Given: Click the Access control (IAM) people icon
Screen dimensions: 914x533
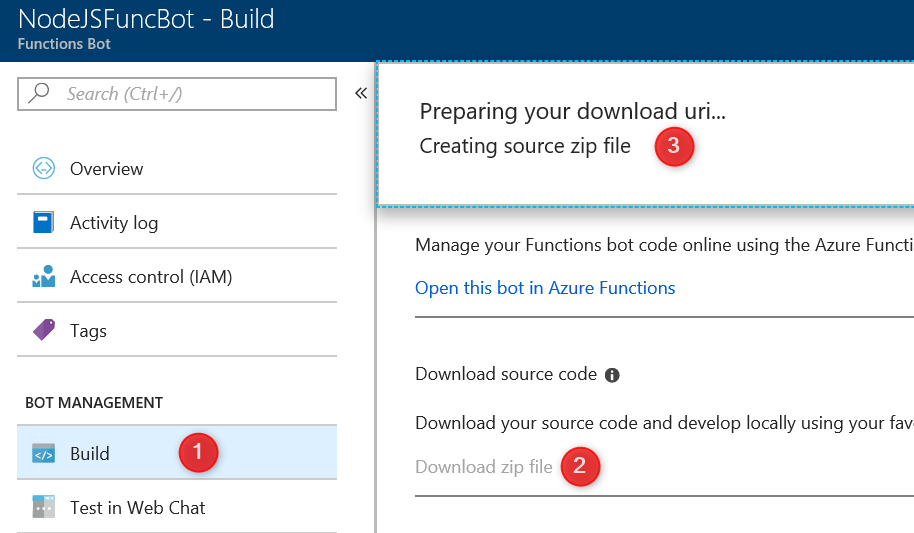Looking at the screenshot, I should 43,277.
